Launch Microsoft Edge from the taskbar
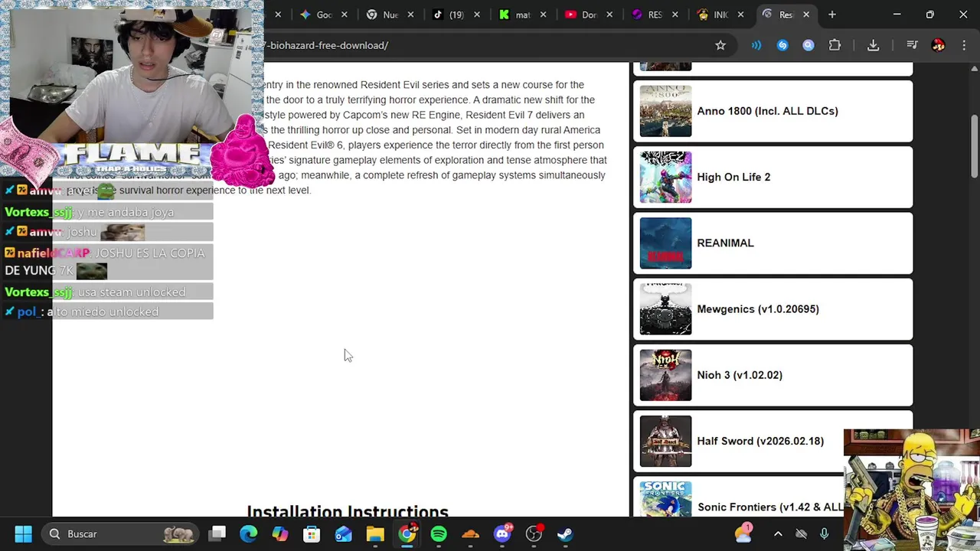 click(x=249, y=534)
